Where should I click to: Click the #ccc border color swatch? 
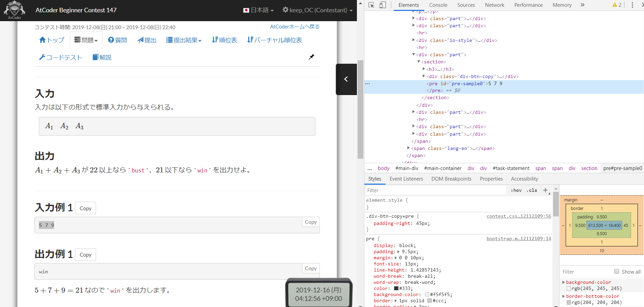pyautogui.click(x=429, y=301)
